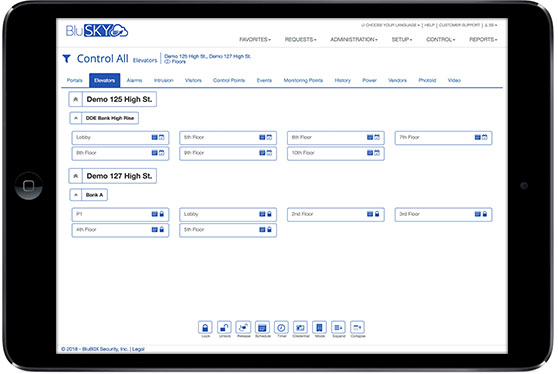Click the filter funnel icon beside Control All
This screenshot has height=374, width=558.
pos(67,59)
